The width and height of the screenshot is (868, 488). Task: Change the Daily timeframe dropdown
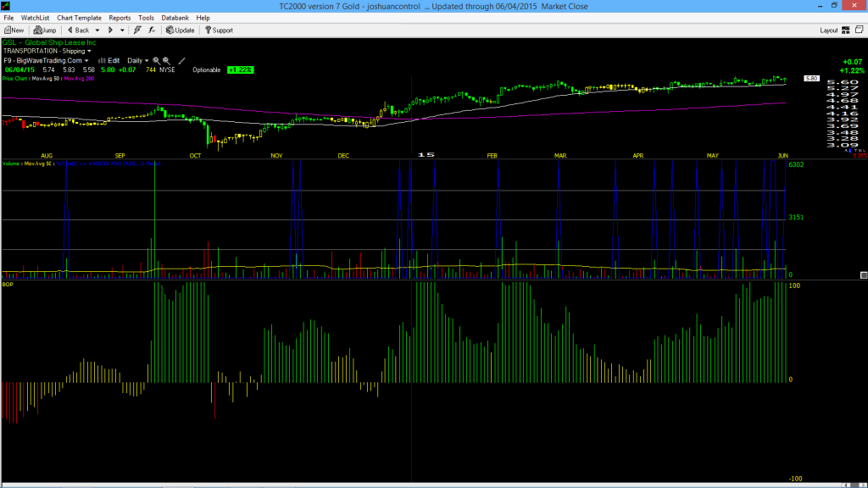click(x=138, y=61)
